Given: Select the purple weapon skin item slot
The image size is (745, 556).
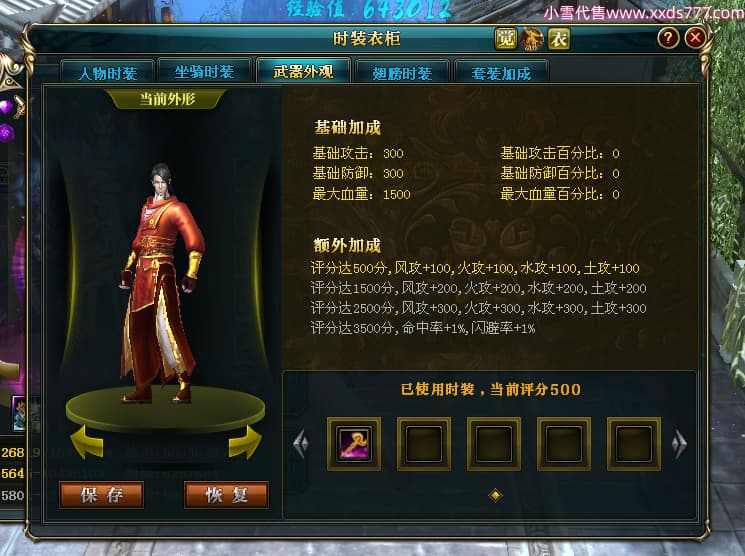Looking at the screenshot, I should click(x=354, y=444).
